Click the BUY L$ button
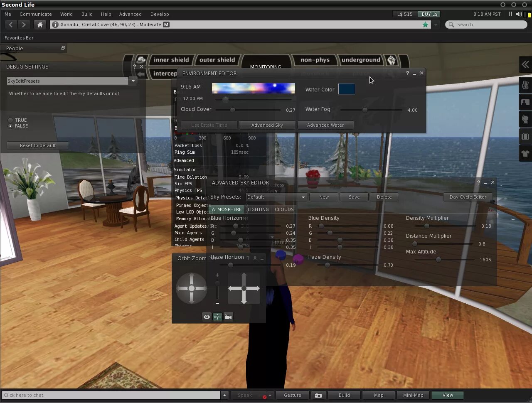 click(429, 14)
